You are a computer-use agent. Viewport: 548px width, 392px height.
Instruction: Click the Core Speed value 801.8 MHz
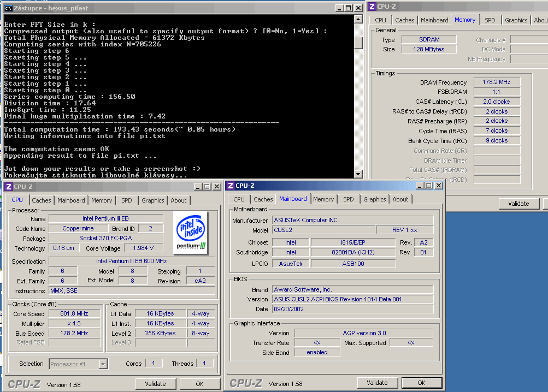point(74,314)
